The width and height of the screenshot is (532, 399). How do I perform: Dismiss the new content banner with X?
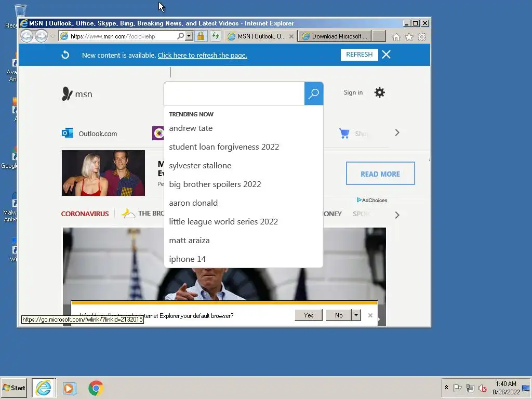point(386,55)
